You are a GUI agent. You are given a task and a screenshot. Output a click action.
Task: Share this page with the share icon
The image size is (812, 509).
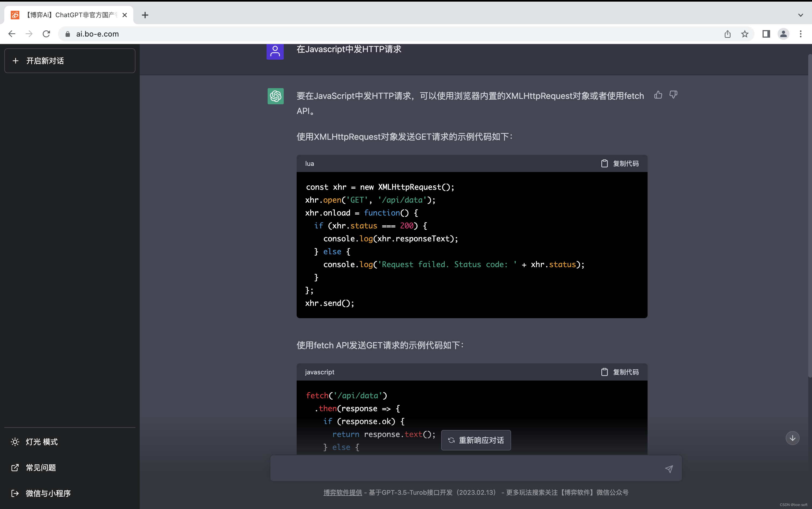[728, 34]
